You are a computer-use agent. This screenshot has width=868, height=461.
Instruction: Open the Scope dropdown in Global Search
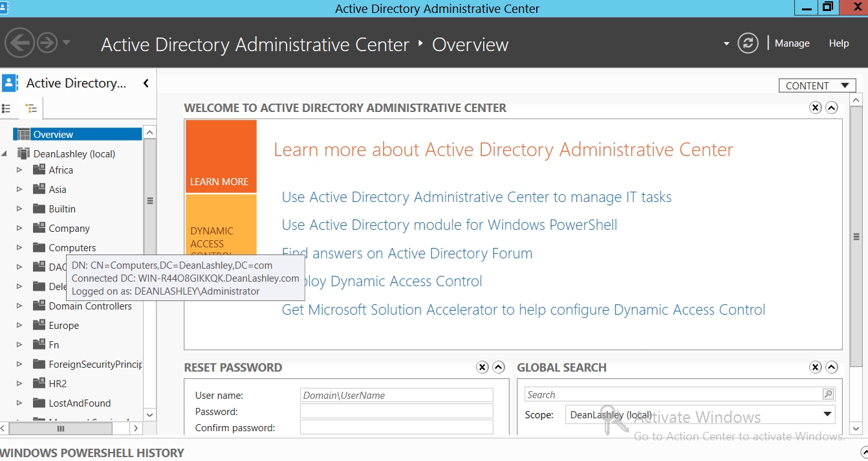coord(827,414)
